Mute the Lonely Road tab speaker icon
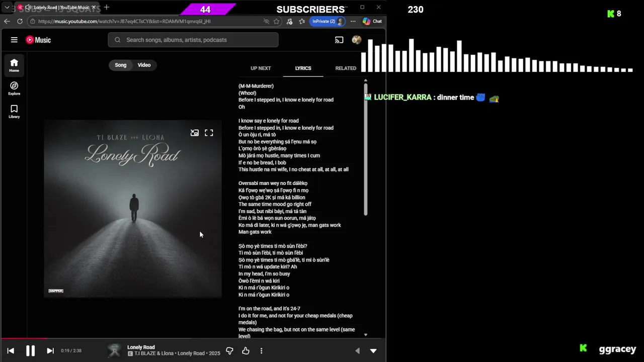Image resolution: width=644 pixels, height=362 pixels. tap(28, 8)
